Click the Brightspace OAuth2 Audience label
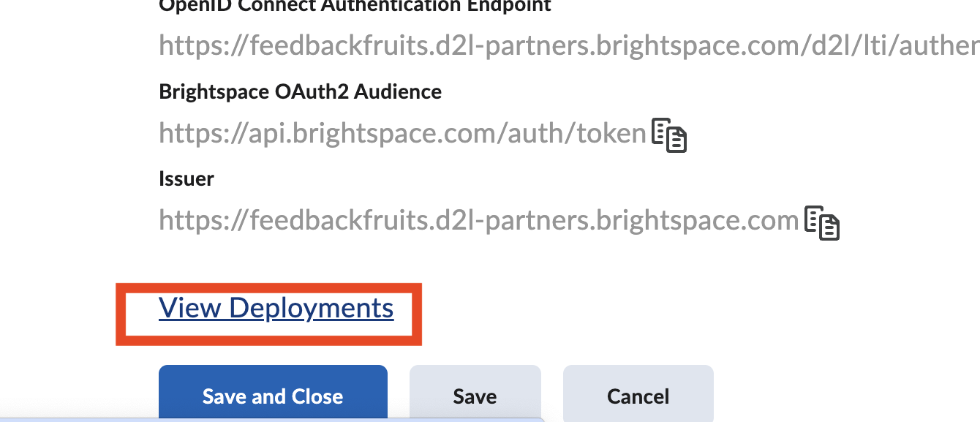980x422 pixels. tap(300, 91)
